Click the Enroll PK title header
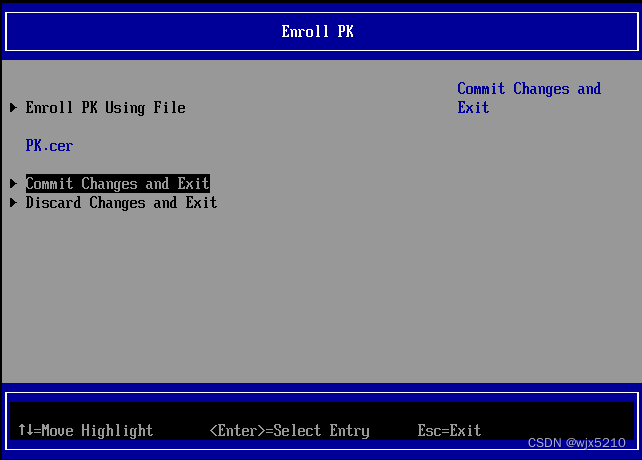Screen dimensions: 642x460 coord(317,32)
